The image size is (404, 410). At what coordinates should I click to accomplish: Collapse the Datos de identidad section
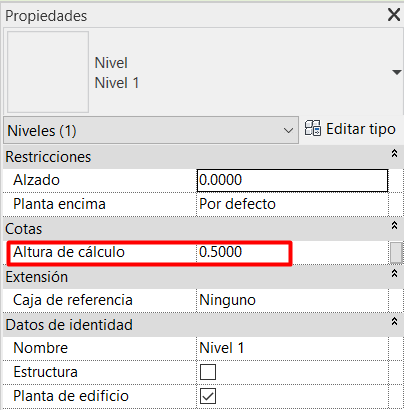point(394,322)
